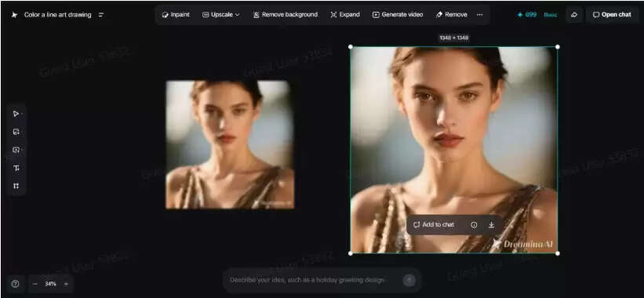The image size is (644, 298).
Task: Click the Dreamina logo icon at top left
Action: click(15, 15)
